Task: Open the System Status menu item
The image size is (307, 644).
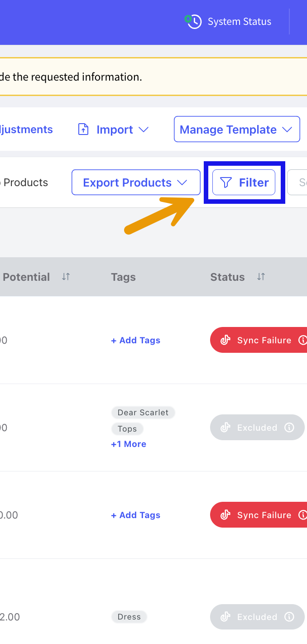Action: pos(239,21)
